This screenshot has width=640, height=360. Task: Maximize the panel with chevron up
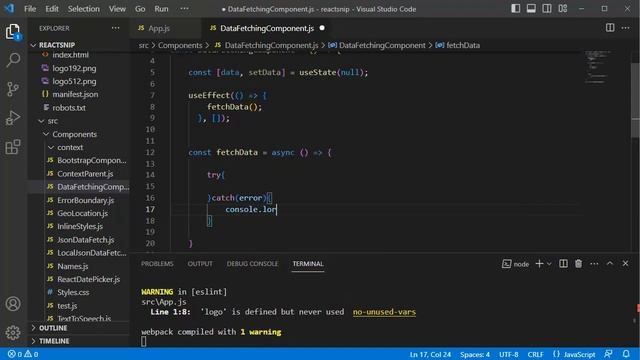coord(610,264)
